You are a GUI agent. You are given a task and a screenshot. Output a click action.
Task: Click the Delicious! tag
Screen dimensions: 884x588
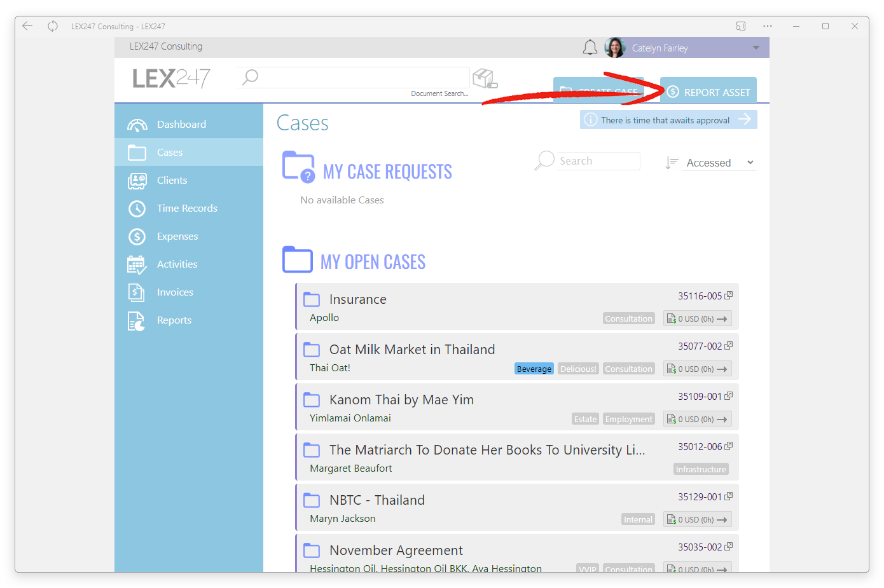577,369
